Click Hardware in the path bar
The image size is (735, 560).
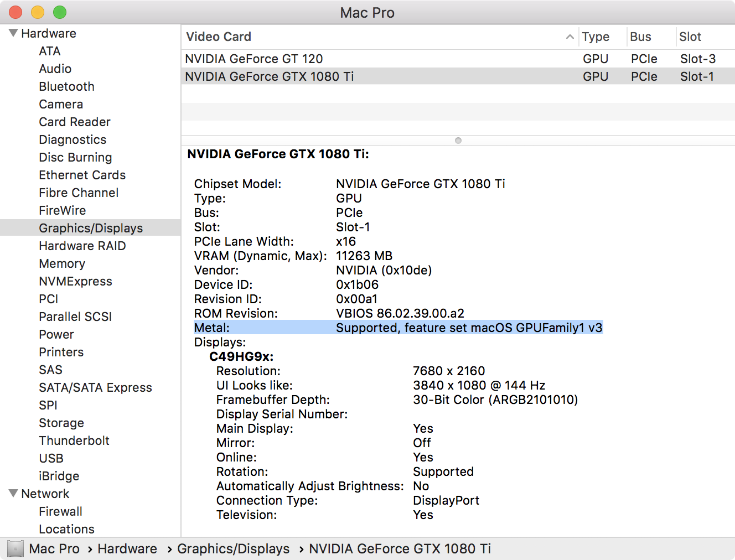(x=127, y=549)
